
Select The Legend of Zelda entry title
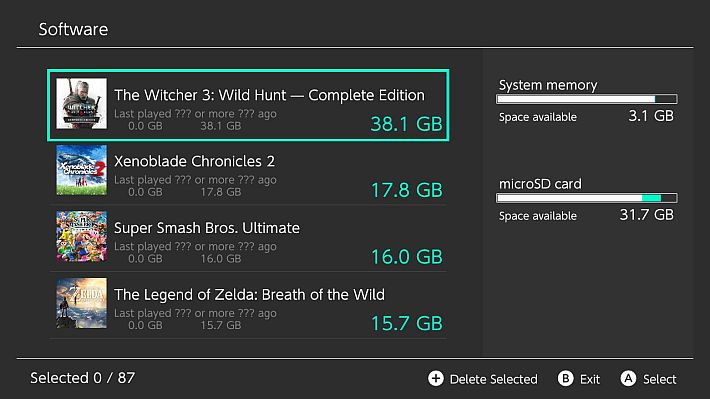pyautogui.click(x=249, y=295)
